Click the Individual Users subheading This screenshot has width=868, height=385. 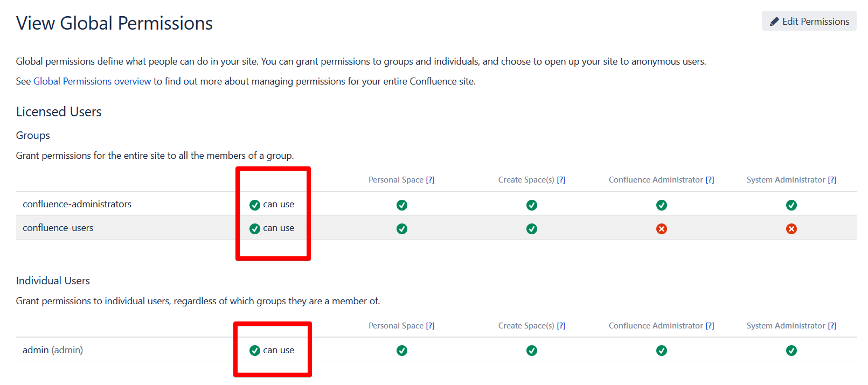pyautogui.click(x=53, y=281)
